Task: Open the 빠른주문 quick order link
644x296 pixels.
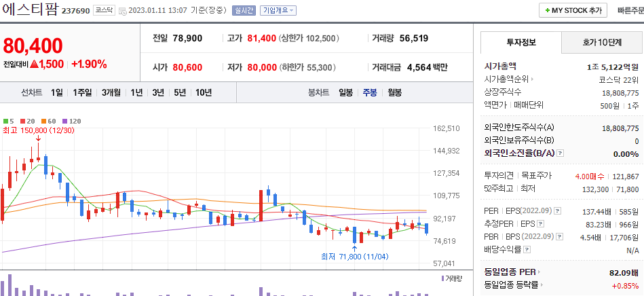Action: coord(630,11)
